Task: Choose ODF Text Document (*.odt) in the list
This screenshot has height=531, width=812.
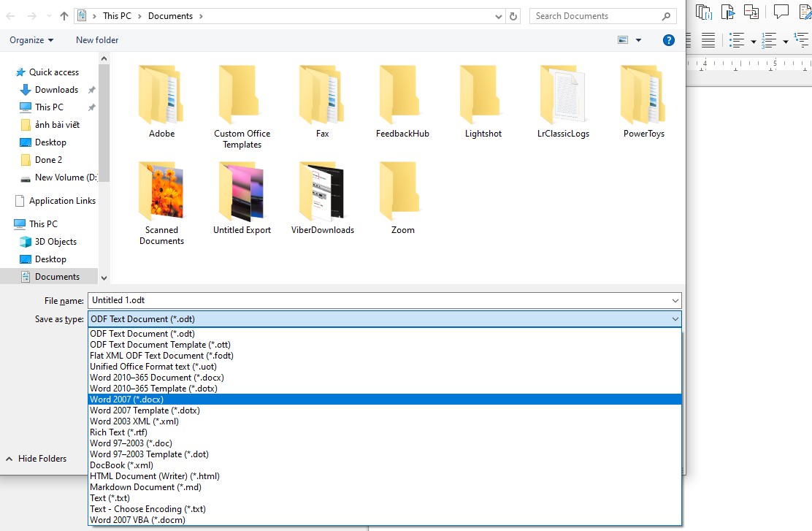Action: pos(385,334)
